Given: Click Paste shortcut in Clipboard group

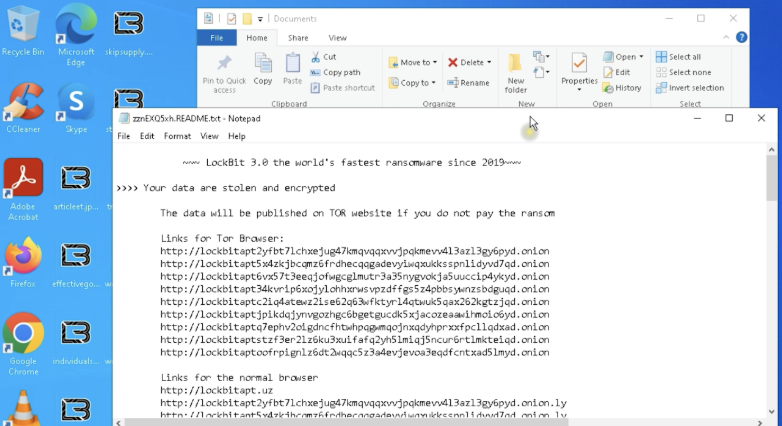Looking at the screenshot, I should pos(343,88).
